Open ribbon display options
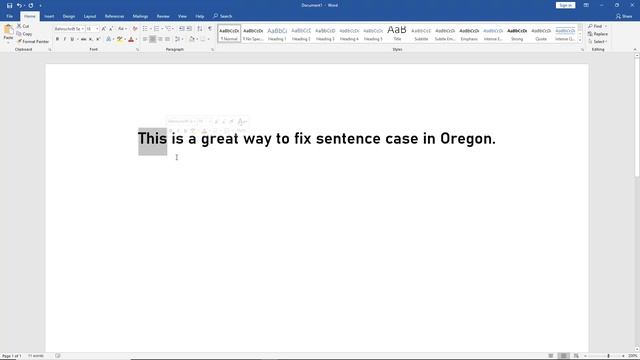 (586, 5)
